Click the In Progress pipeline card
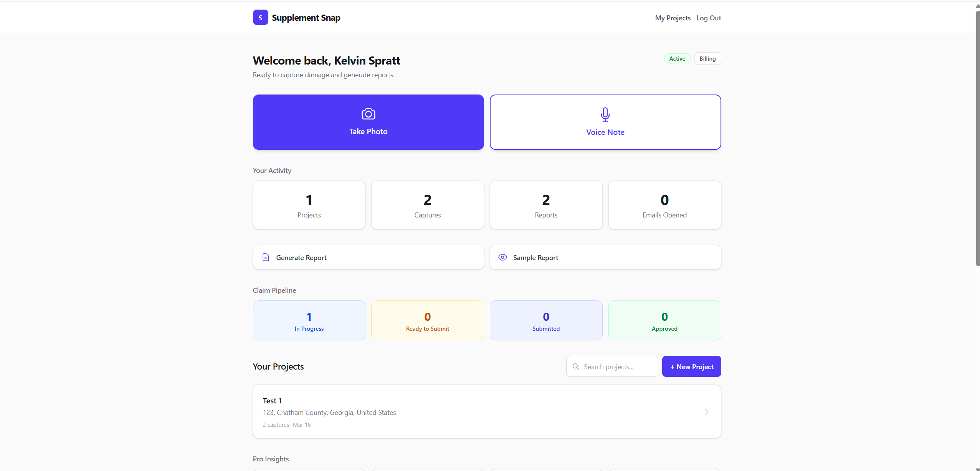 (x=309, y=320)
